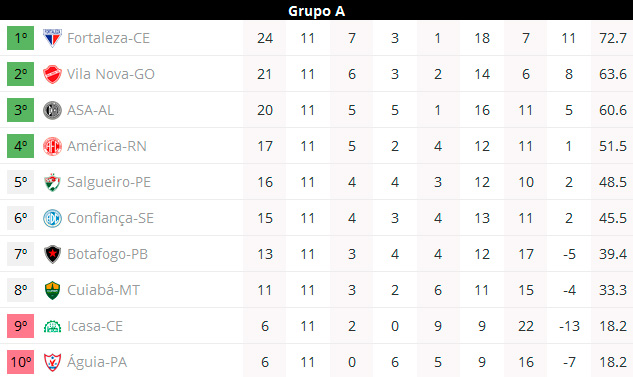Viewport: 633px width, 377px height.
Task: Open the Águia-PA team link
Action: (x=97, y=362)
